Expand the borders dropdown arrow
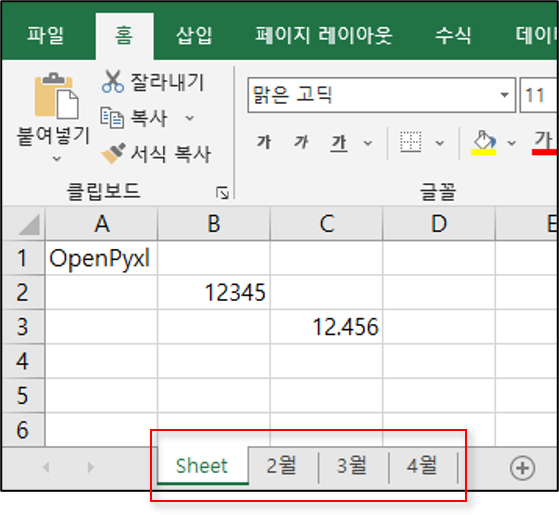Screen dimensions: 559x515 [440, 143]
